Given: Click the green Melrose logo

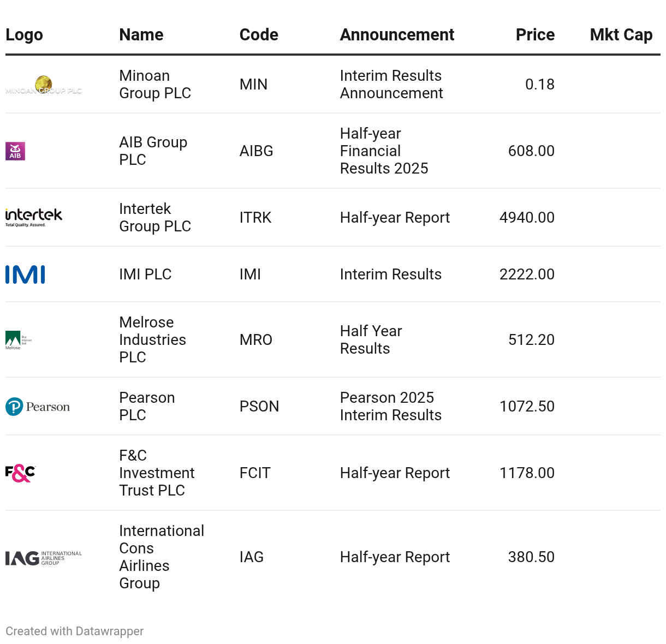Looking at the screenshot, I should pos(18,340).
